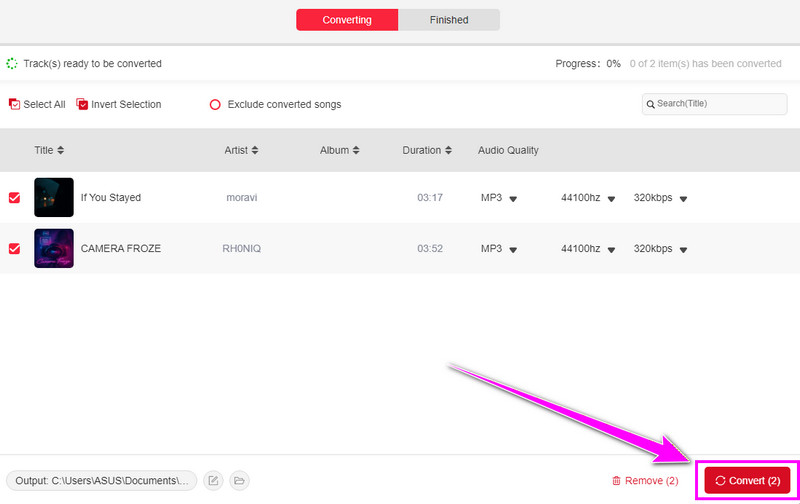Click the edit output path icon
Viewport: 800px width, 504px height.
(x=213, y=481)
